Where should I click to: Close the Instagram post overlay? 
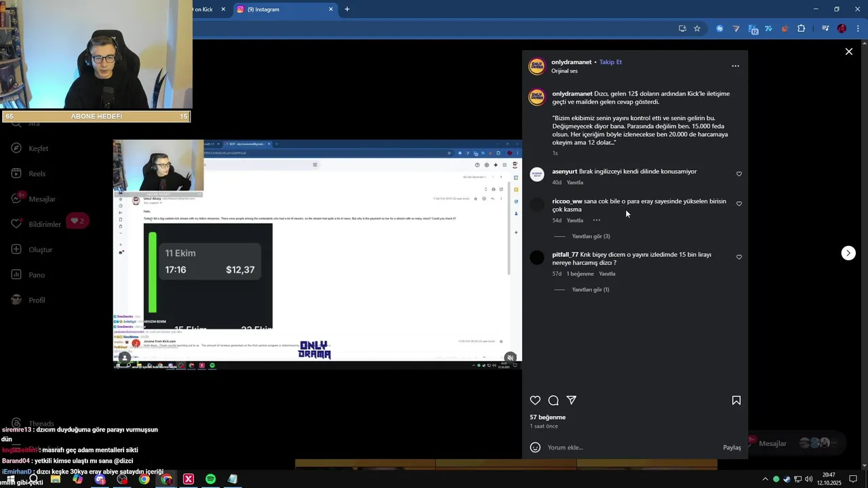848,52
